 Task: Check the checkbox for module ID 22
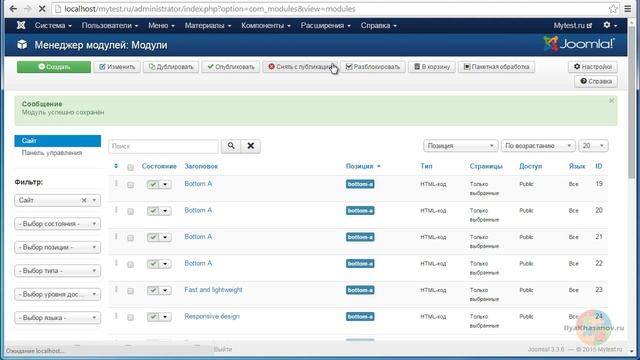tap(130, 264)
